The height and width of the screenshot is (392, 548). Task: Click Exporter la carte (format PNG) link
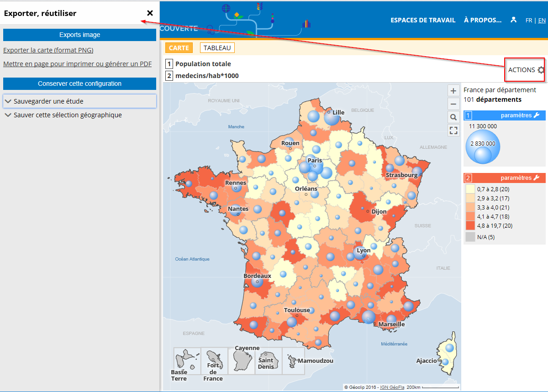click(x=48, y=50)
